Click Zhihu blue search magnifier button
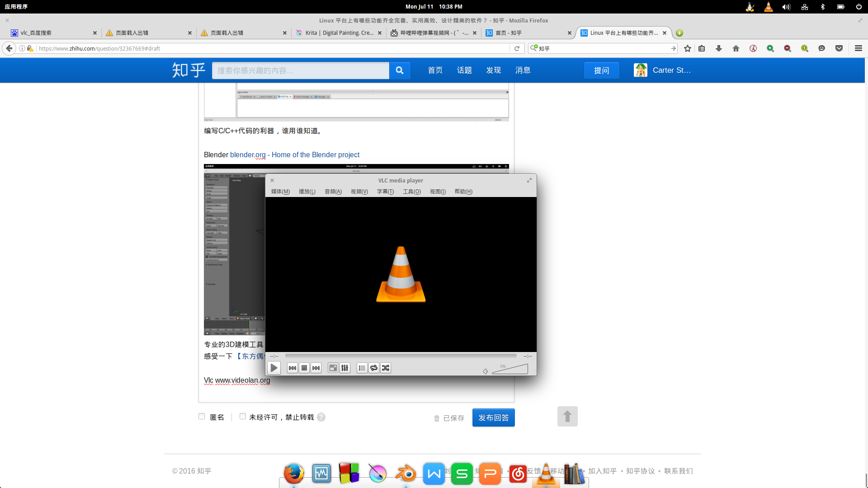The height and width of the screenshot is (488, 868). 400,70
